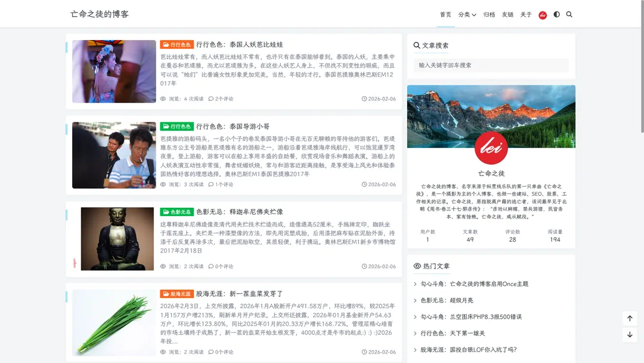The width and height of the screenshot is (644, 363).
Task: Click the scroll-to-top arrow button
Action: pyautogui.click(x=630, y=318)
